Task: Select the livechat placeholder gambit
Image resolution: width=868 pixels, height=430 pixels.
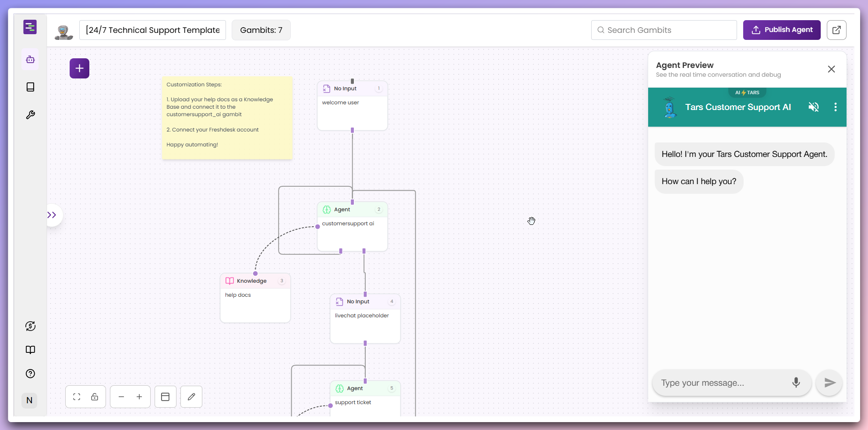Action: click(365, 319)
